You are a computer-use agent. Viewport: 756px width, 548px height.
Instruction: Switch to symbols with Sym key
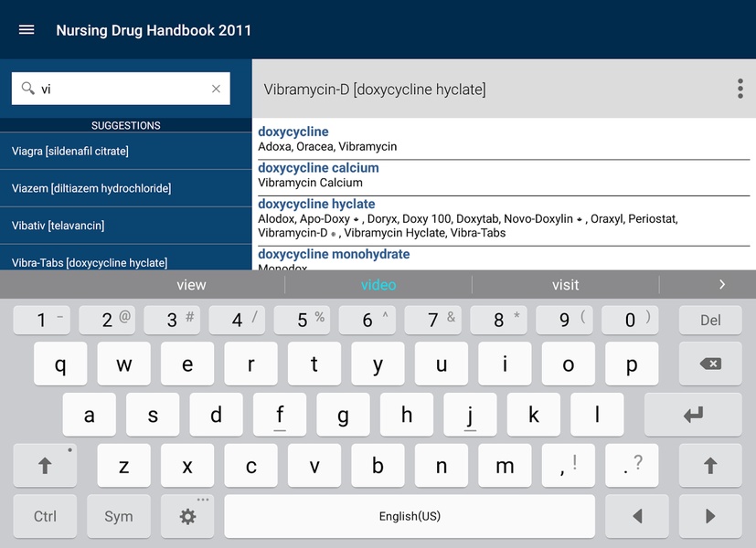pyautogui.click(x=119, y=516)
